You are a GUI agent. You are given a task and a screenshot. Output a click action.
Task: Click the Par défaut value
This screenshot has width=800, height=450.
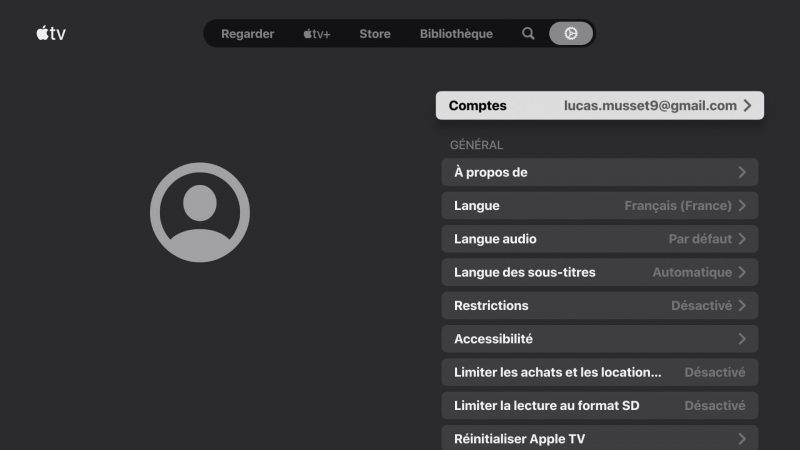(x=701, y=239)
